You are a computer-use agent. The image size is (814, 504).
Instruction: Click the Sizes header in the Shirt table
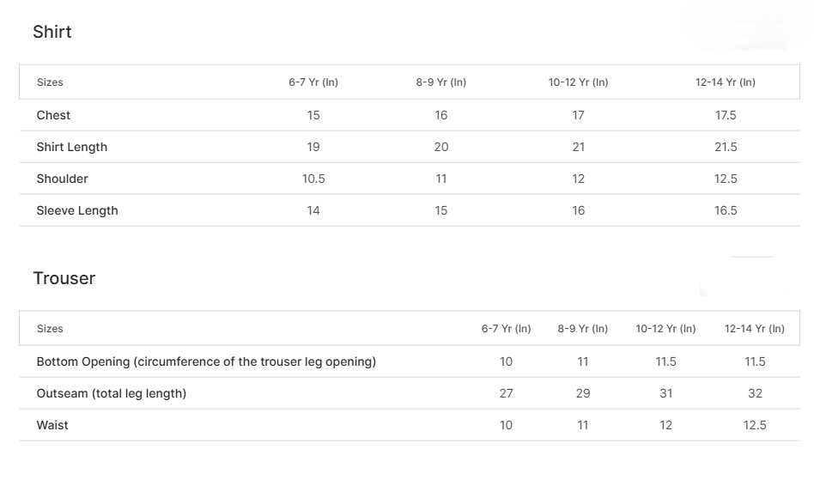pos(50,82)
